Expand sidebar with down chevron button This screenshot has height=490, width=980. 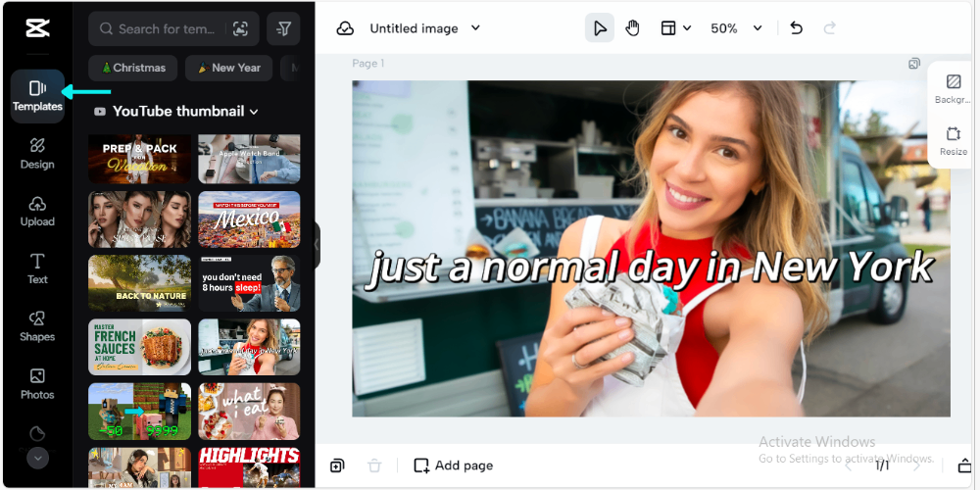(37, 458)
